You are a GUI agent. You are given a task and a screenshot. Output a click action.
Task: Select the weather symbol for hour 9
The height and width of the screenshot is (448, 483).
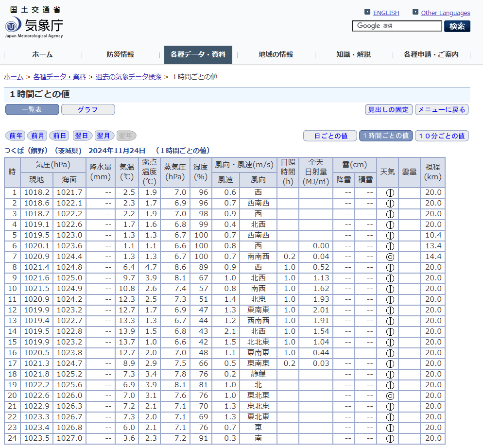pos(390,278)
